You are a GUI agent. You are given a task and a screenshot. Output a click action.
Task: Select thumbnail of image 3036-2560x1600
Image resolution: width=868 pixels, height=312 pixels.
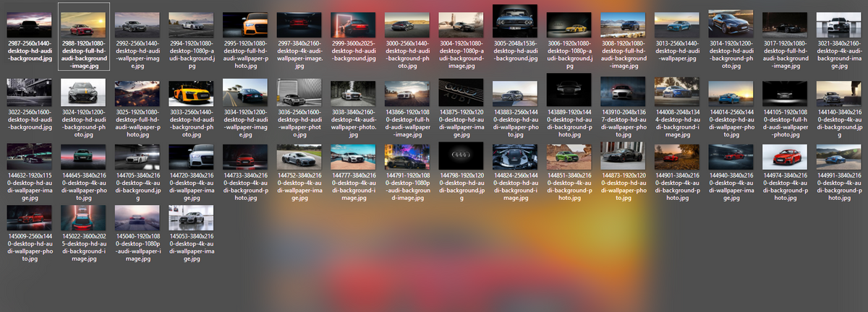coord(300,93)
